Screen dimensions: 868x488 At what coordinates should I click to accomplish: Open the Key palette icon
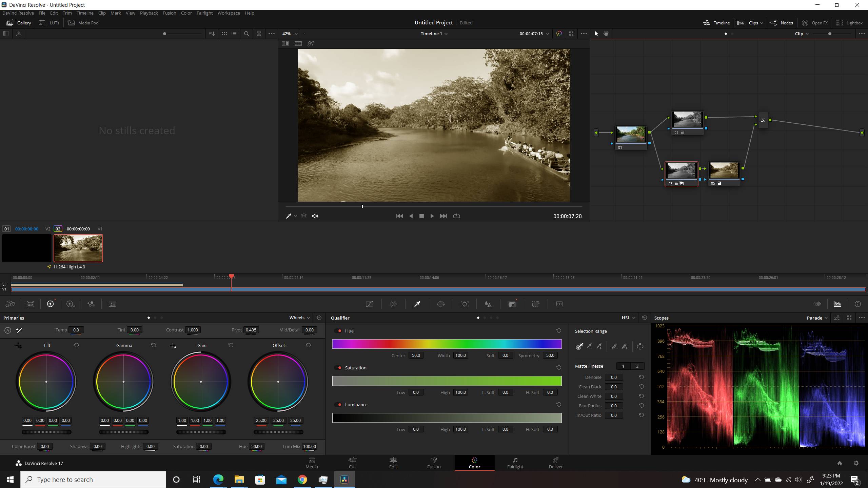512,304
